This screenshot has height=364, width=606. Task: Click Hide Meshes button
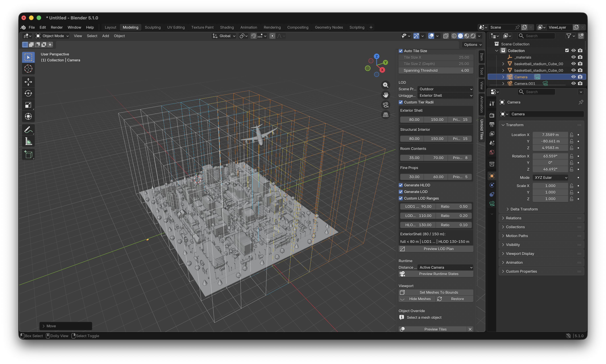click(x=417, y=299)
